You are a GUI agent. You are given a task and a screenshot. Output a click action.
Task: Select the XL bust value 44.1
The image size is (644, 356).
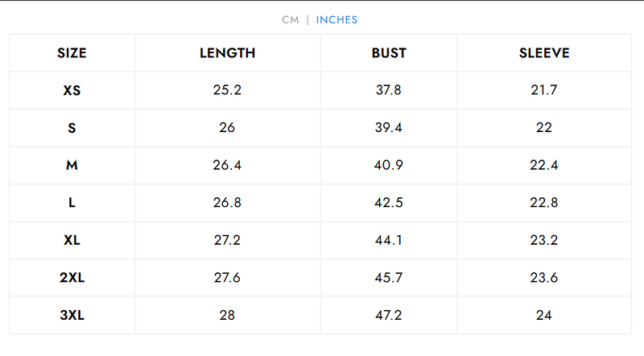coord(389,240)
